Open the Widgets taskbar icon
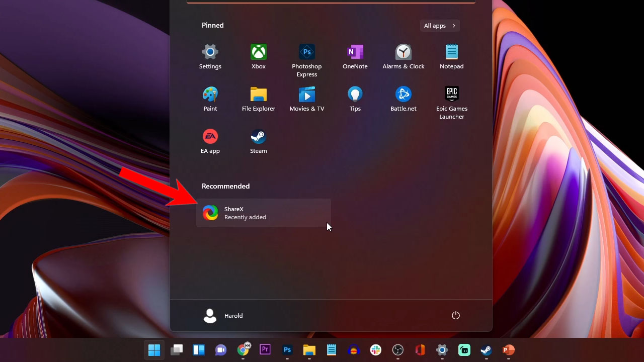The width and height of the screenshot is (644, 362). pyautogui.click(x=199, y=350)
